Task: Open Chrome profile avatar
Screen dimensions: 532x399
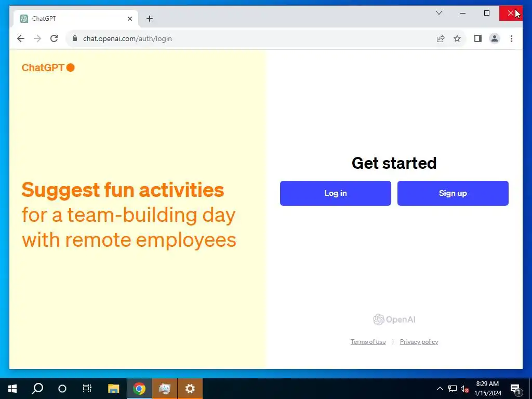Action: 495,38
